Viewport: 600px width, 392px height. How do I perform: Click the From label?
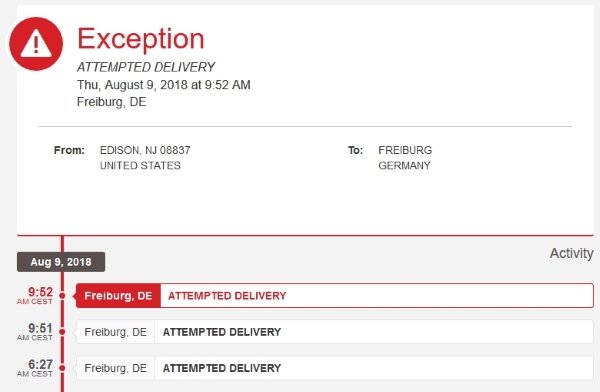69,150
